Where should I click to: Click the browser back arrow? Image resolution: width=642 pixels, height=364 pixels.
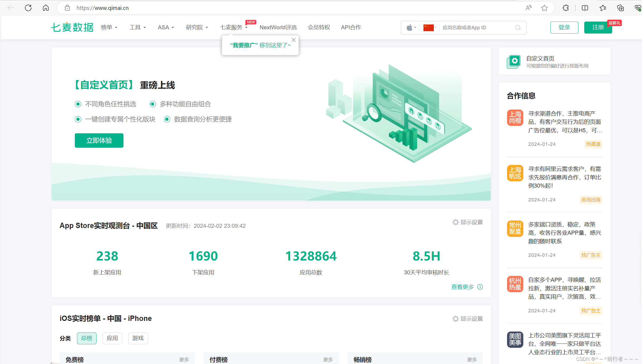pyautogui.click(x=11, y=8)
